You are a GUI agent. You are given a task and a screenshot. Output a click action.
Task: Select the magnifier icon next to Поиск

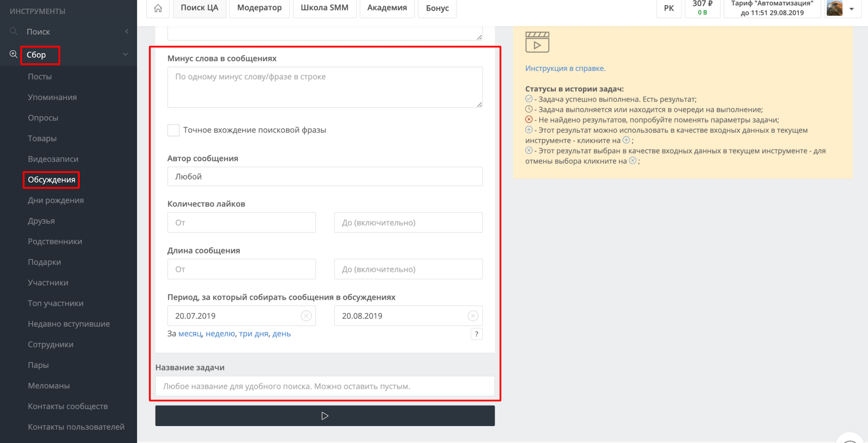pyautogui.click(x=13, y=31)
